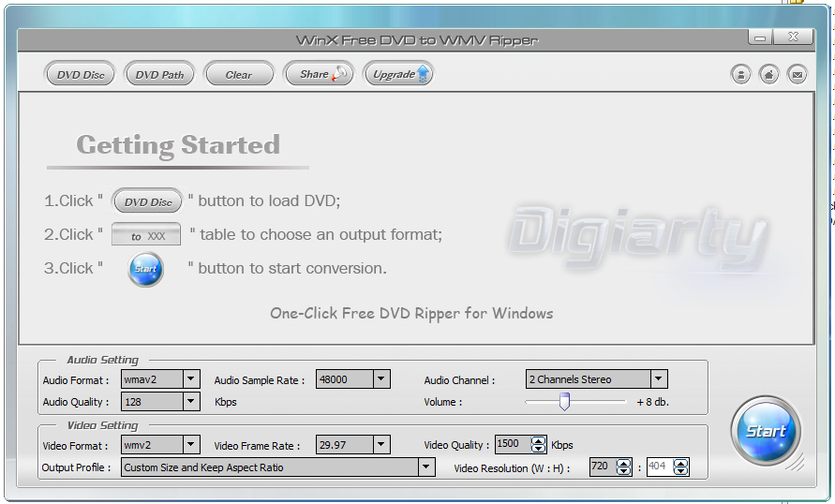This screenshot has width=835, height=504.
Task: Click the video height 404 input field
Action: tap(661, 467)
